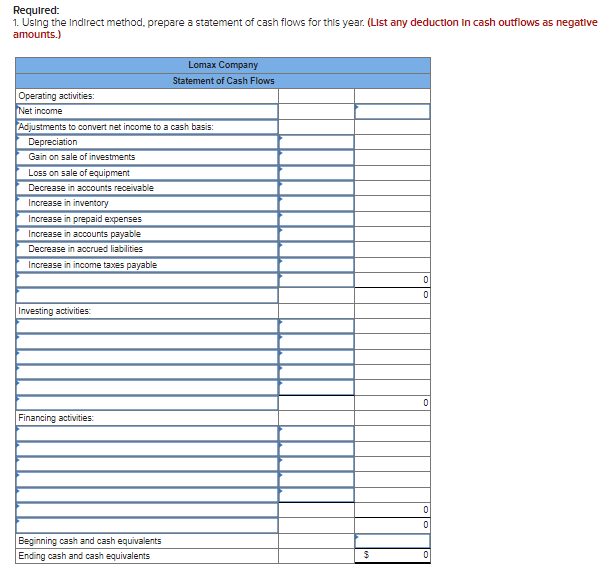Click the Increase in inventory amount cell
The height and width of the screenshot is (577, 607).
(316, 204)
